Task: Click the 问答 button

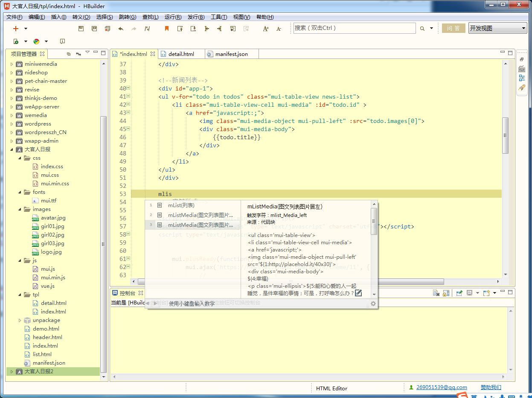Action: point(454,28)
